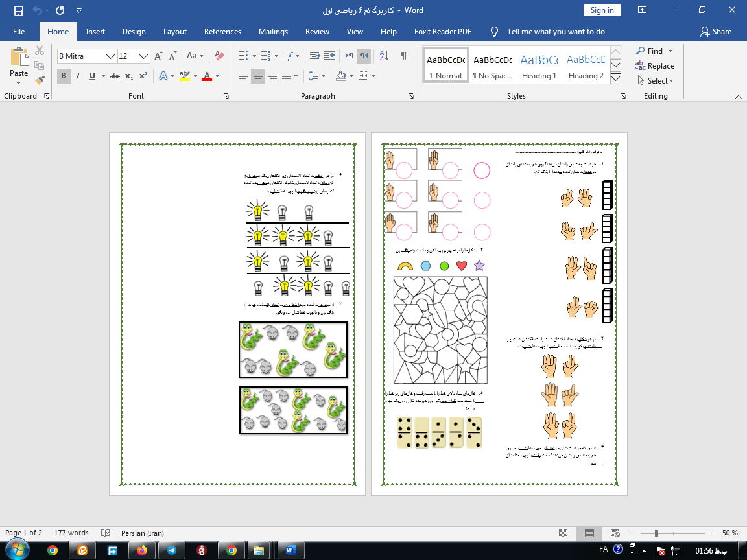747x560 pixels.
Task: Save the document with the floppy disk icon
Action: pos(18,10)
